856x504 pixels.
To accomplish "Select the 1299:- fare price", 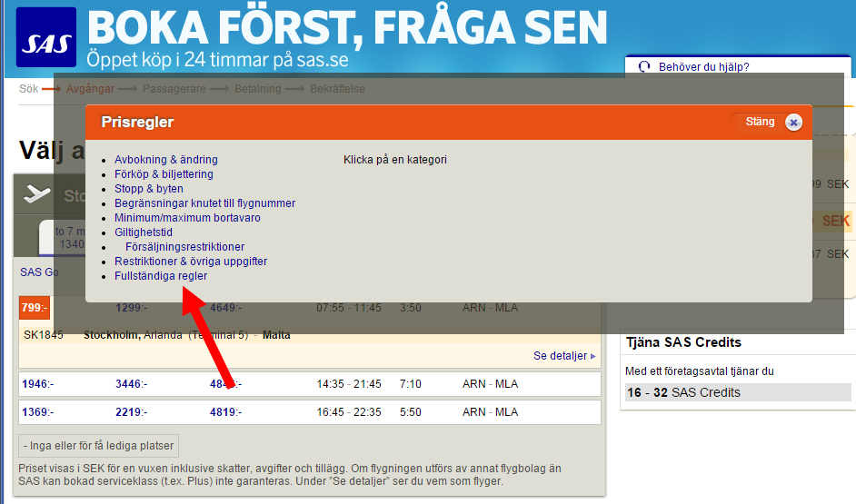I will (x=131, y=308).
